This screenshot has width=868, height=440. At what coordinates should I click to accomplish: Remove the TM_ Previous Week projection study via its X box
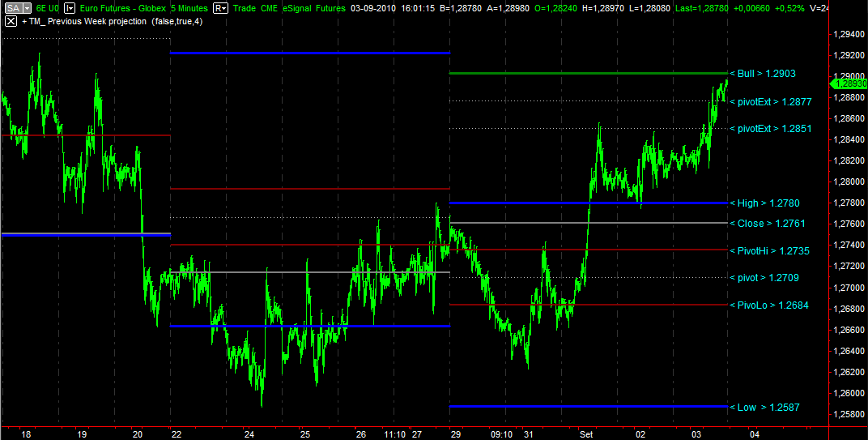pos(10,22)
